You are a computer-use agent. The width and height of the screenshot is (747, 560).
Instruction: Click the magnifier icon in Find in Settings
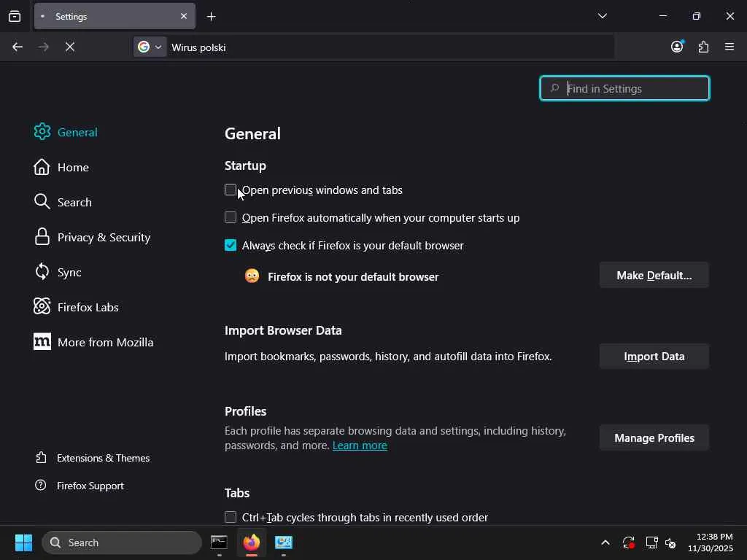coord(554,88)
